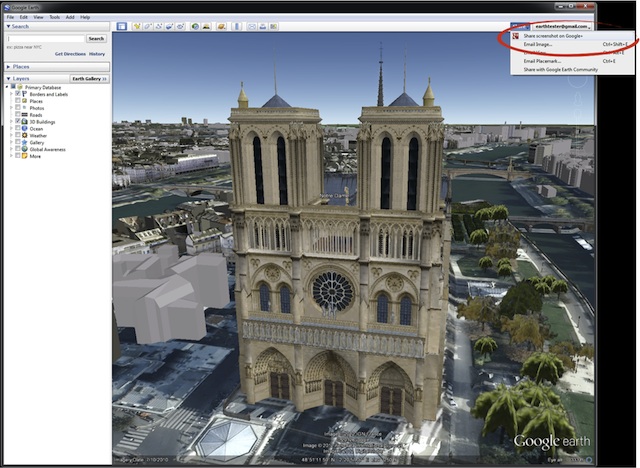Choose Email Image from share menu
This screenshot has height=468, width=640.
tap(572, 44)
